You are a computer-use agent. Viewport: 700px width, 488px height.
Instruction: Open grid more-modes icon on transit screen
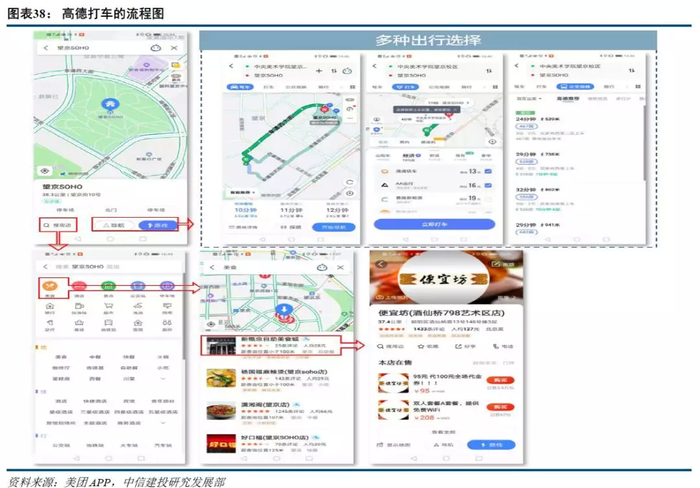click(x=638, y=86)
